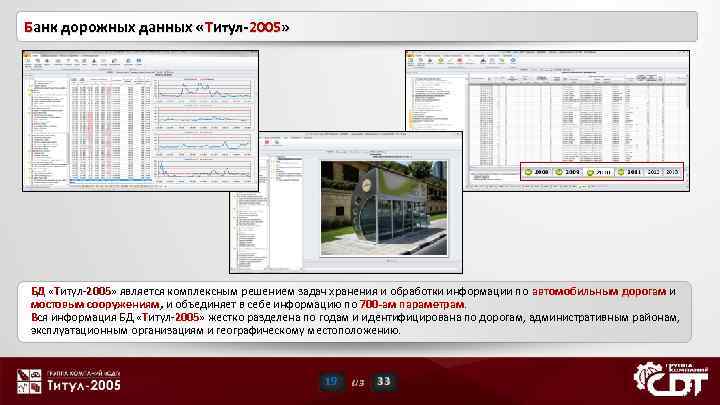Select the 2009 year tab
The width and height of the screenshot is (720, 405).
tap(567, 172)
